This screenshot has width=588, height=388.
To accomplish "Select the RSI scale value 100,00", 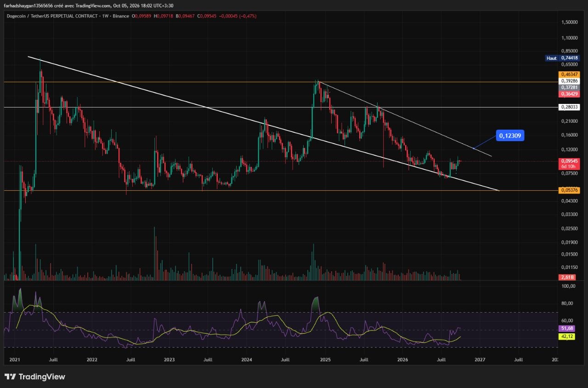I will 568,286.
